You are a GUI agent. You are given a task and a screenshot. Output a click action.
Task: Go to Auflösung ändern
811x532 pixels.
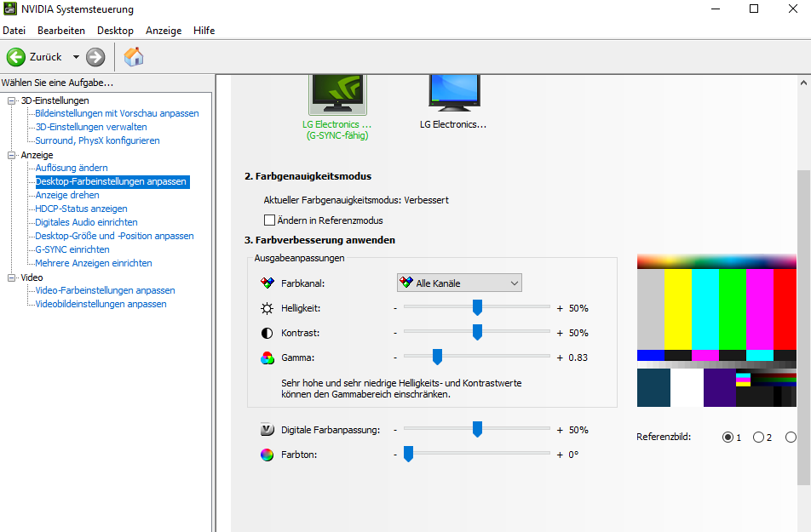[x=72, y=168]
